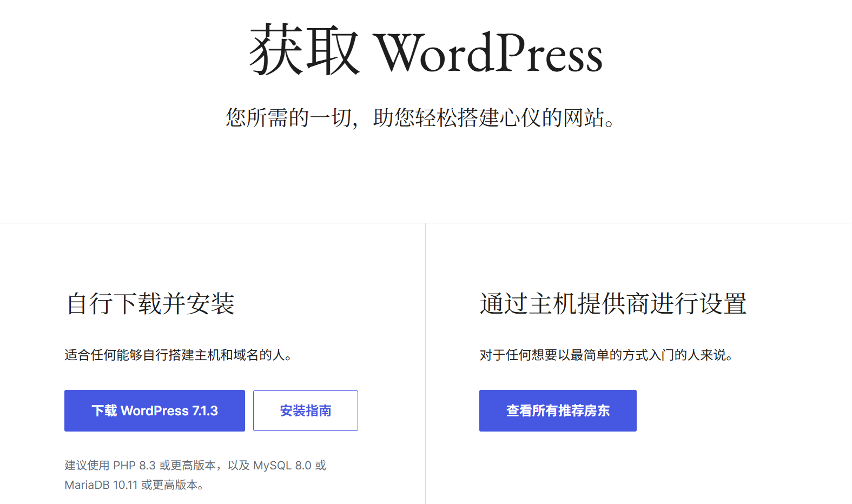The height and width of the screenshot is (504, 852).
Task: Click the subtitle 您所需的一切,助您轻松搭建心仪的网站。
Action: pos(420,117)
